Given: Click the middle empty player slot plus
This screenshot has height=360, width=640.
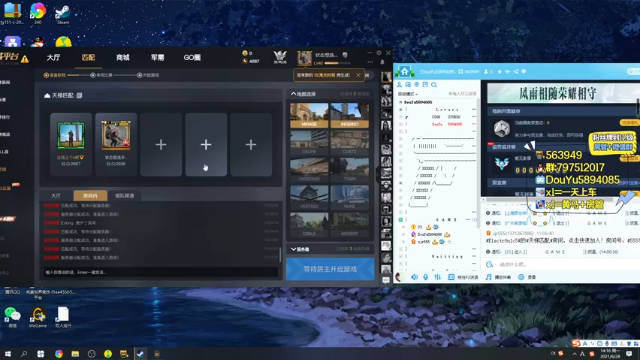Looking at the screenshot, I should click(206, 144).
